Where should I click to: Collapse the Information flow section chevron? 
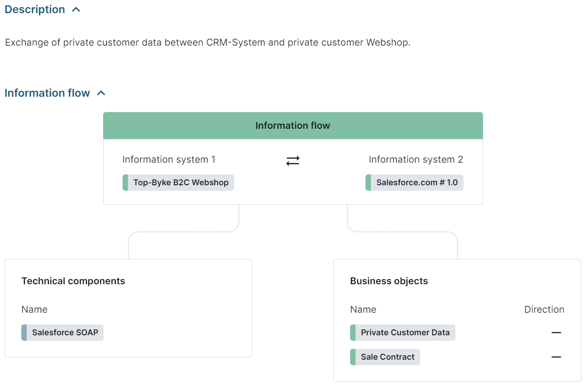pos(101,93)
